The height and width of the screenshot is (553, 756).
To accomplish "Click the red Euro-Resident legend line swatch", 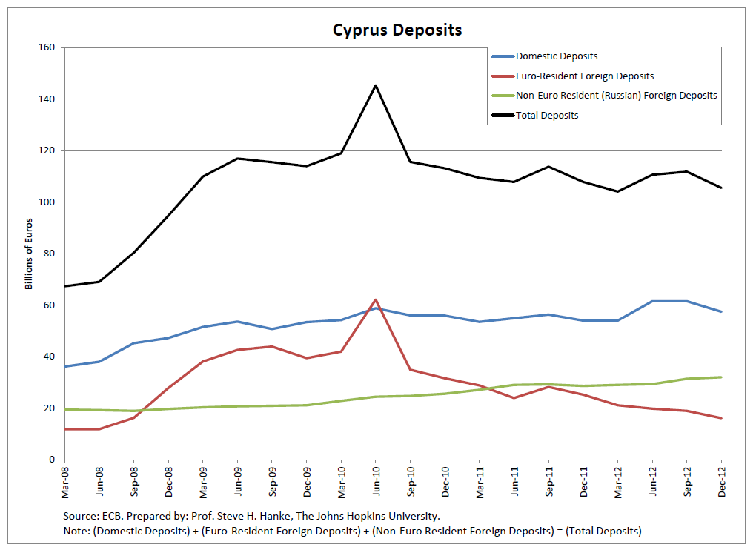I will click(502, 76).
